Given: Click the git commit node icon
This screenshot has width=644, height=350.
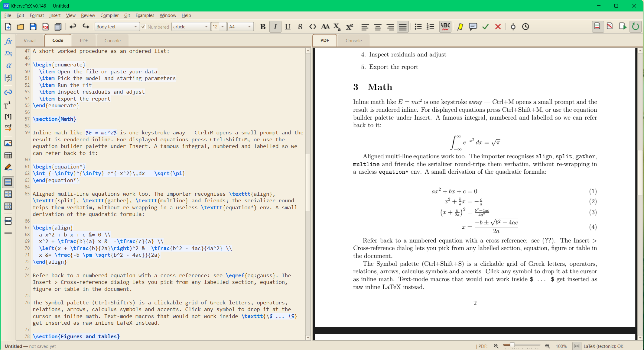Looking at the screenshot, I should (513, 27).
